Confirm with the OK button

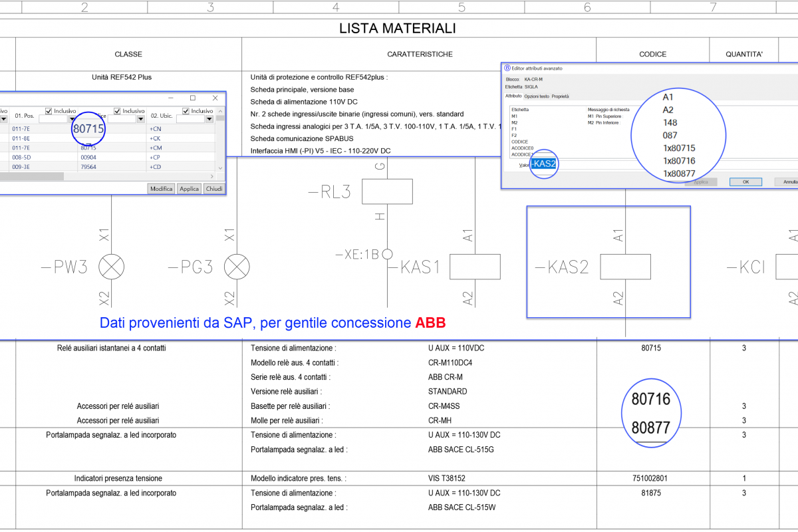click(746, 182)
